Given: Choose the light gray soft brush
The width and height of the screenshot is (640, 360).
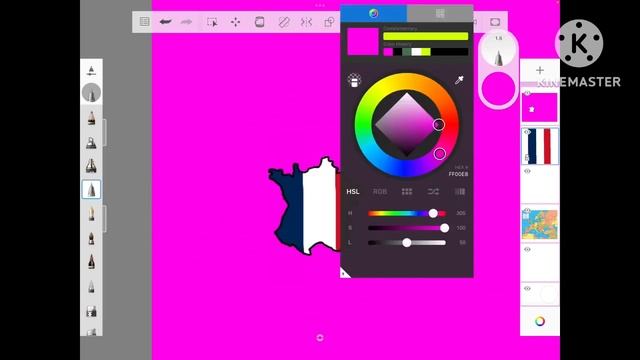Looking at the screenshot, I should (91, 287).
